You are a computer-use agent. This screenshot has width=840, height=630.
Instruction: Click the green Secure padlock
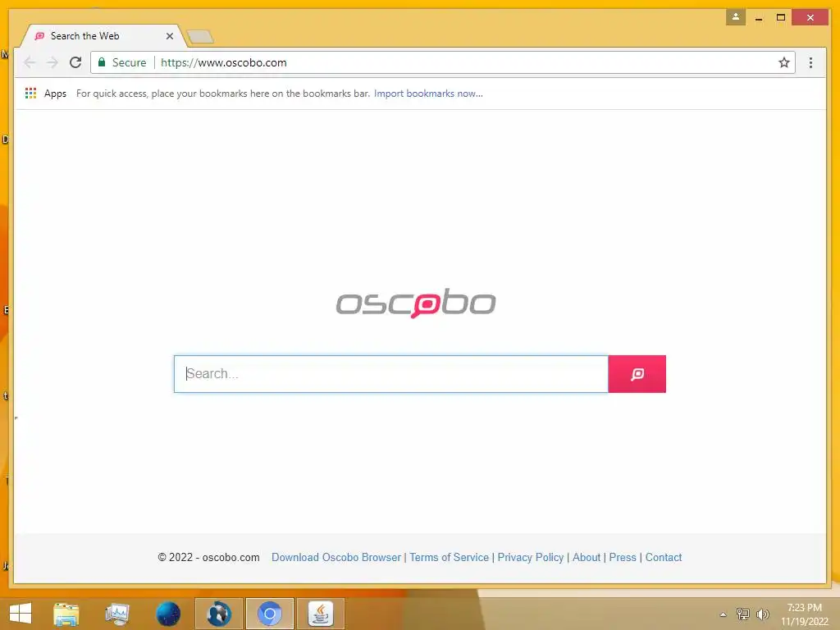102,62
